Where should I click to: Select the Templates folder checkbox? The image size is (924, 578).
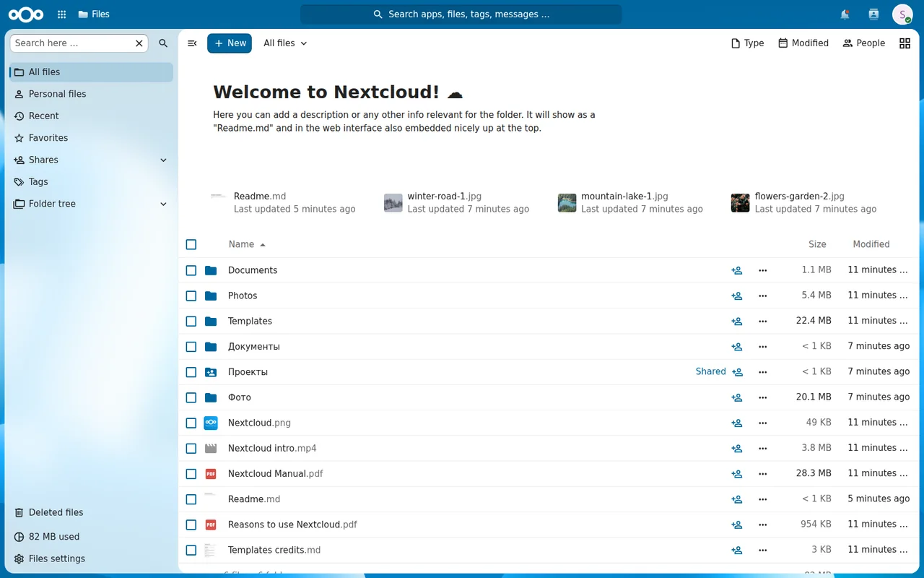click(x=191, y=321)
